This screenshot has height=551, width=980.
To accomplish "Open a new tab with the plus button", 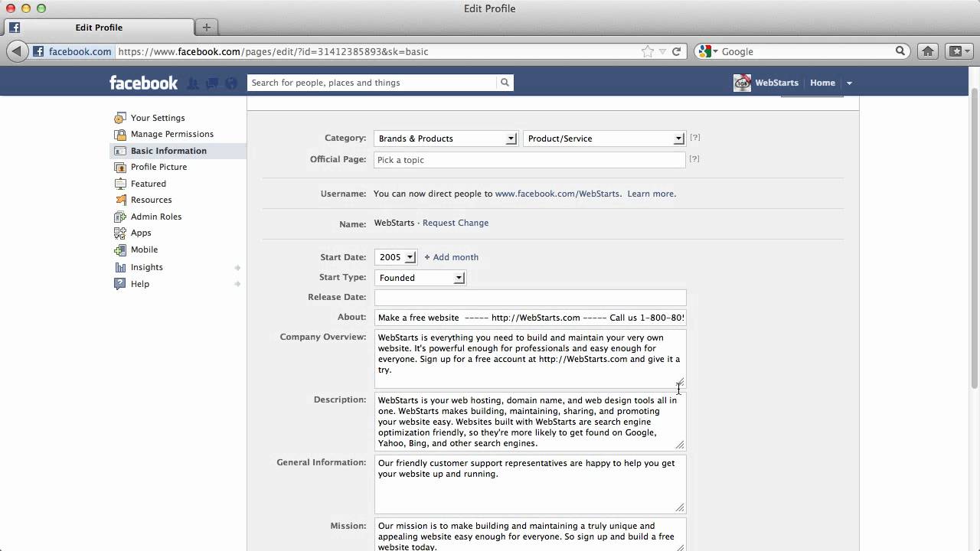I will click(x=206, y=27).
